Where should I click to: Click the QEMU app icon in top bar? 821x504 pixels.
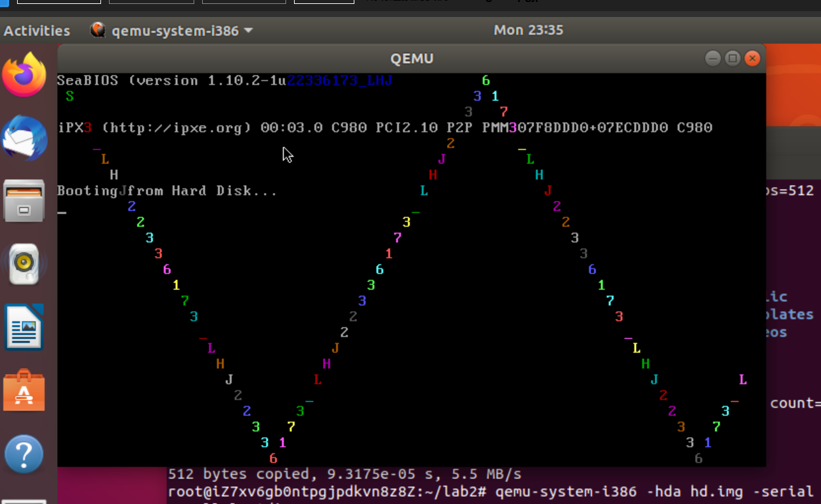coord(98,30)
